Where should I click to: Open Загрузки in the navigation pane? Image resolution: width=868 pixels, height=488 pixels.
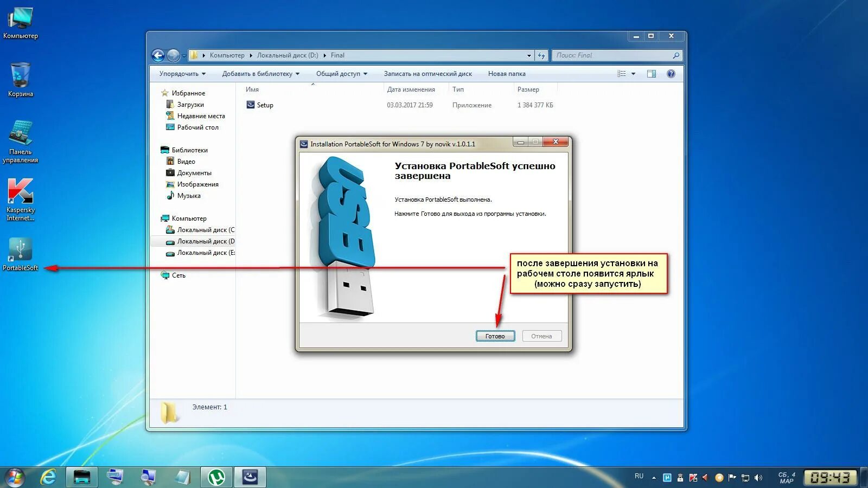coord(190,105)
